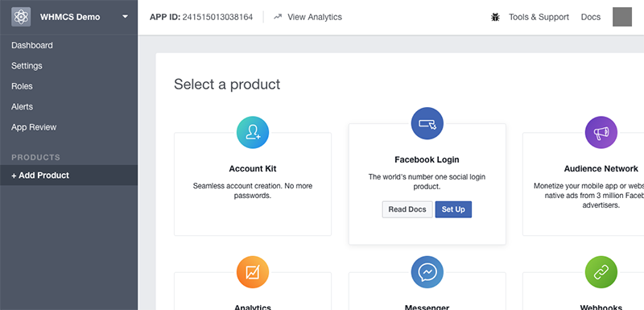Click the Account Kit card title
The height and width of the screenshot is (310, 644).
[253, 169]
